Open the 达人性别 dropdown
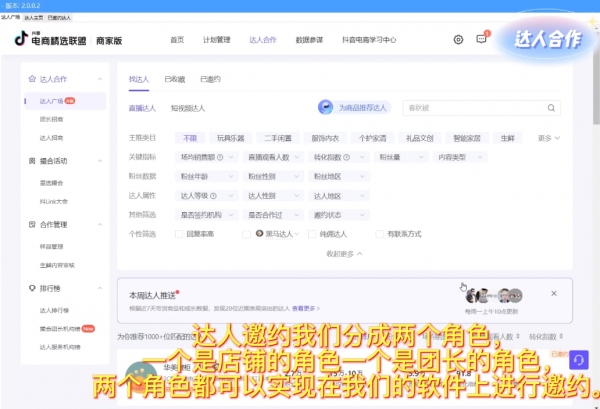This screenshot has height=409, width=600. click(273, 196)
